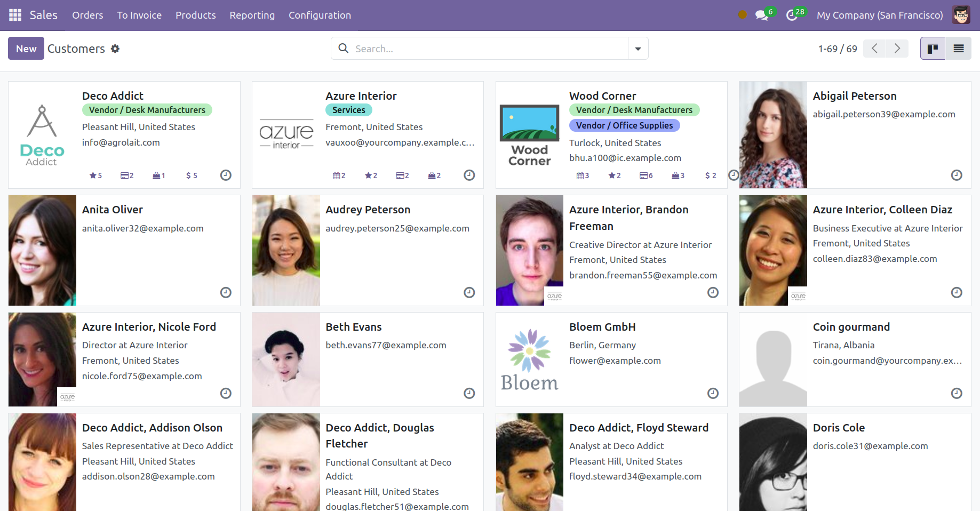
Task: Click activity clock on Deco Addict card
Action: pos(226,175)
